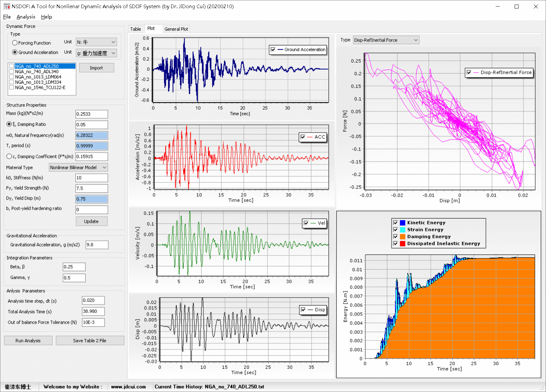Click the Mass input field
This screenshot has height=392, width=546.
(x=92, y=114)
